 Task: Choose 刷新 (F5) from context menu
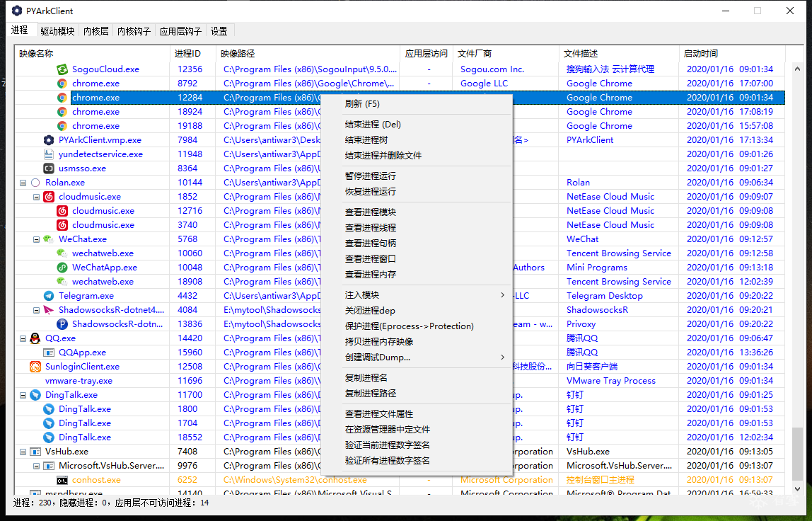coord(417,103)
